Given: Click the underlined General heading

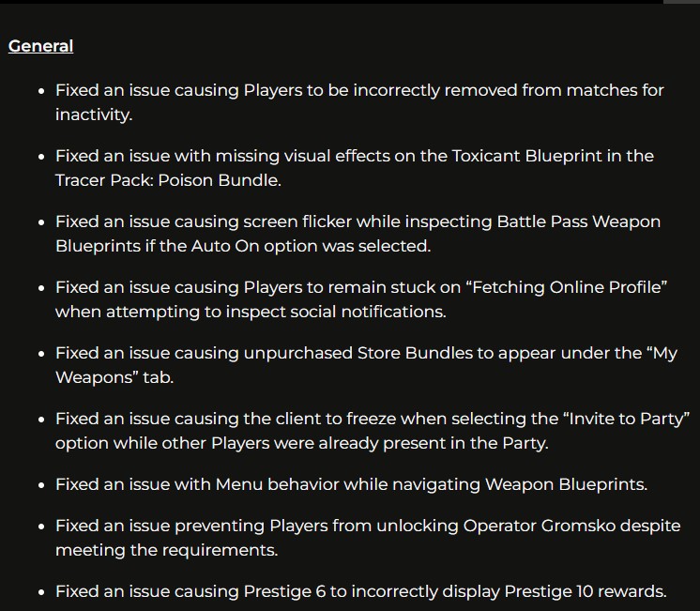Looking at the screenshot, I should (x=40, y=45).
